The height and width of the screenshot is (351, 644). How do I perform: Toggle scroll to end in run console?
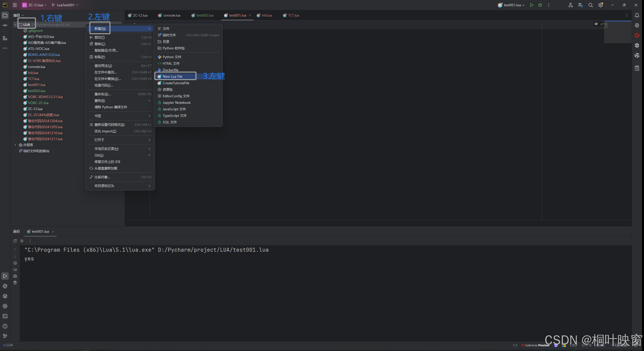(x=15, y=270)
